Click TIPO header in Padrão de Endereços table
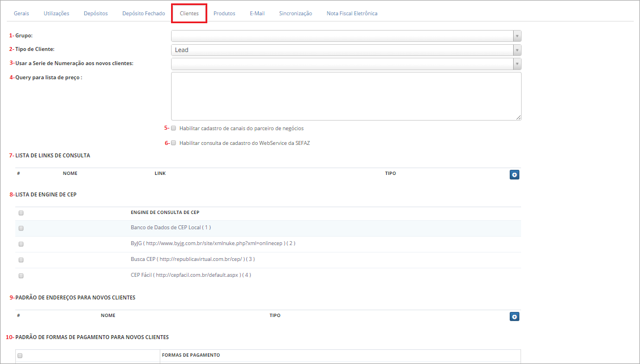The height and width of the screenshot is (364, 640). pos(275,315)
